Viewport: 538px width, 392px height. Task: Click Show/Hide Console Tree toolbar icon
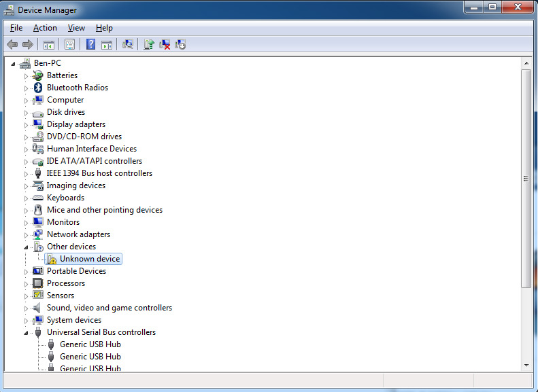(x=49, y=45)
